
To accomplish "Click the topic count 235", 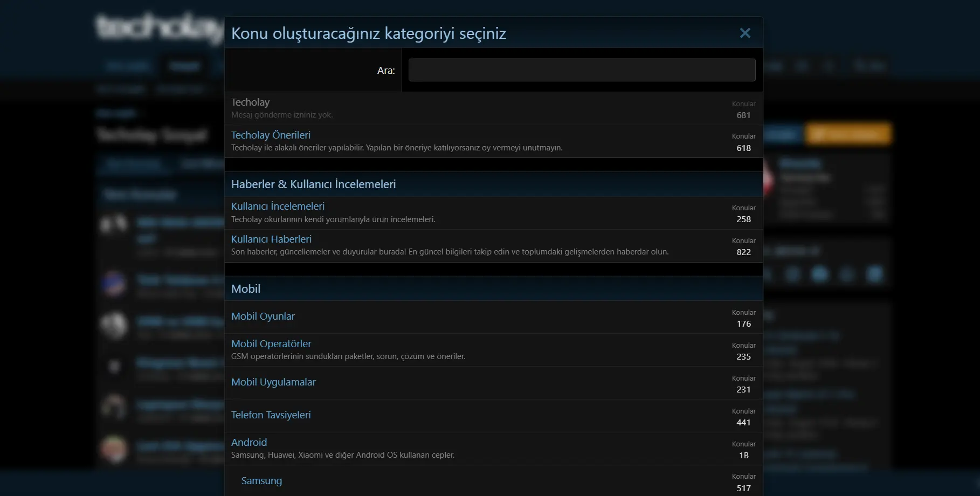I will pyautogui.click(x=743, y=357).
